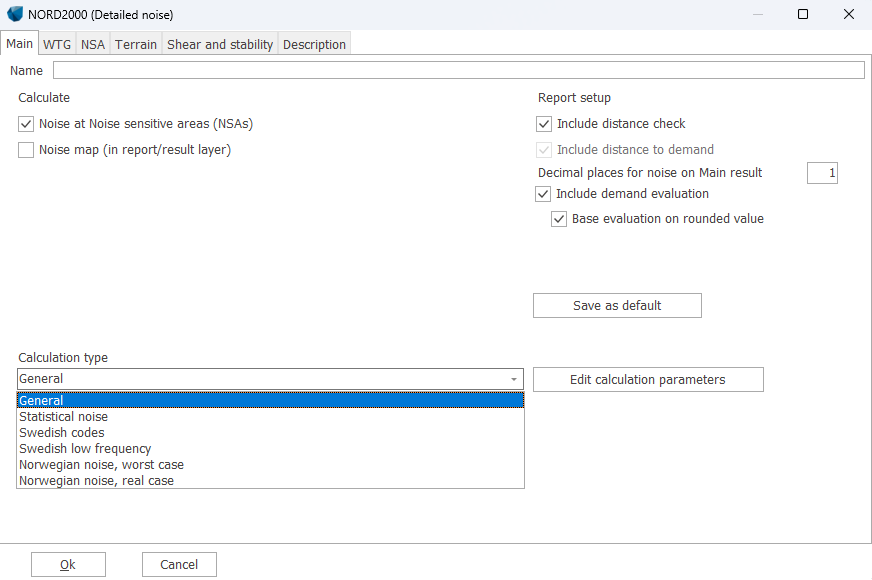Screen dimensions: 872x580
Task: Click the NORD2000 app icon in title bar
Action: point(15,15)
